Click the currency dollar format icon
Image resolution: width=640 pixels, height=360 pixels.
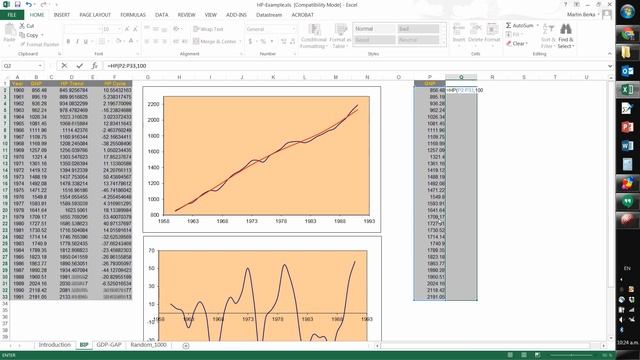[x=250, y=41]
